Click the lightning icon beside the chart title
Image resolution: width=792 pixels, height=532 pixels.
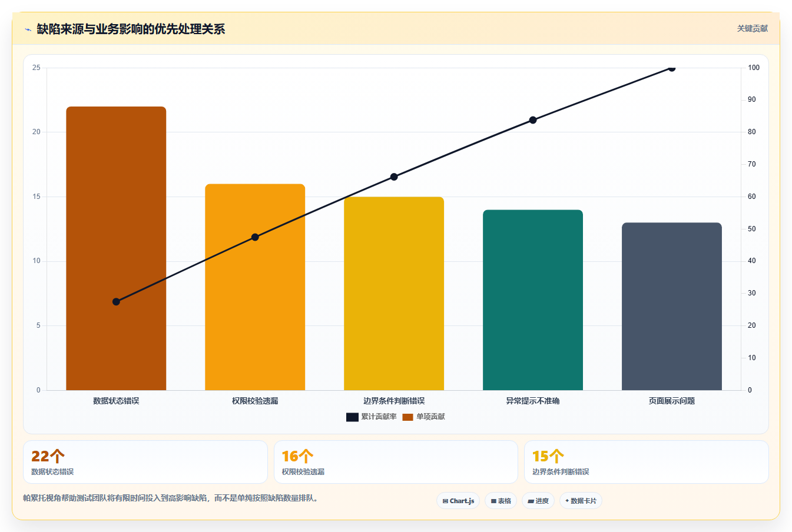[x=28, y=29]
